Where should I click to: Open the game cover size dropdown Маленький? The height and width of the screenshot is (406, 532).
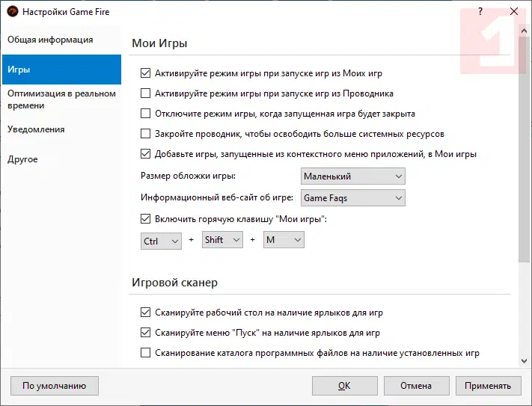click(352, 176)
